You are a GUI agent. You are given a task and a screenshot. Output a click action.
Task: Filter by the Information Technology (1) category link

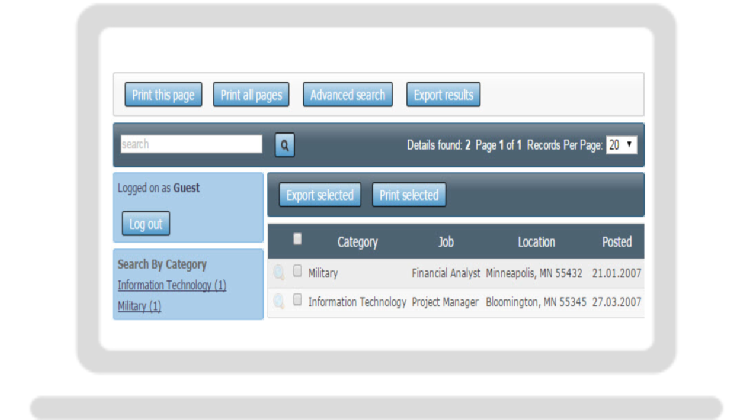(172, 285)
